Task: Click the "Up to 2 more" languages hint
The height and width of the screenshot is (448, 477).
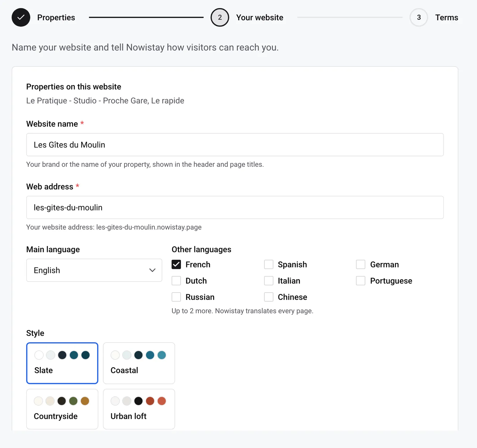Action: coord(242,311)
